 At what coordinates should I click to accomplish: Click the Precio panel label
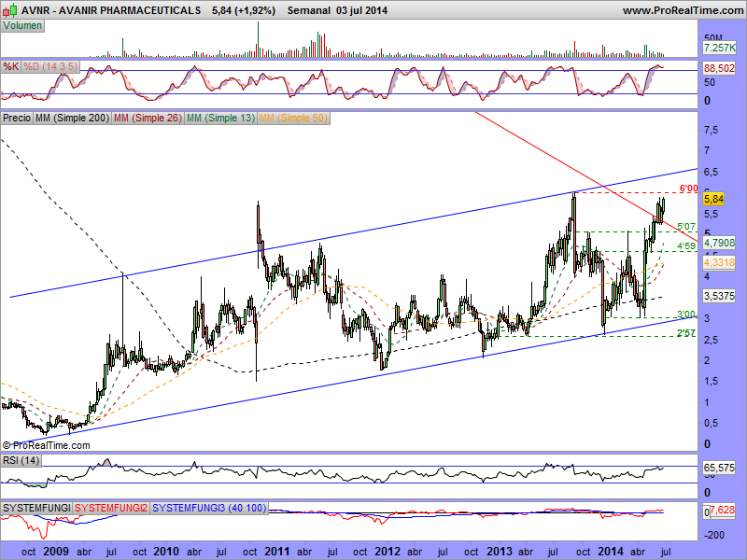(x=17, y=118)
